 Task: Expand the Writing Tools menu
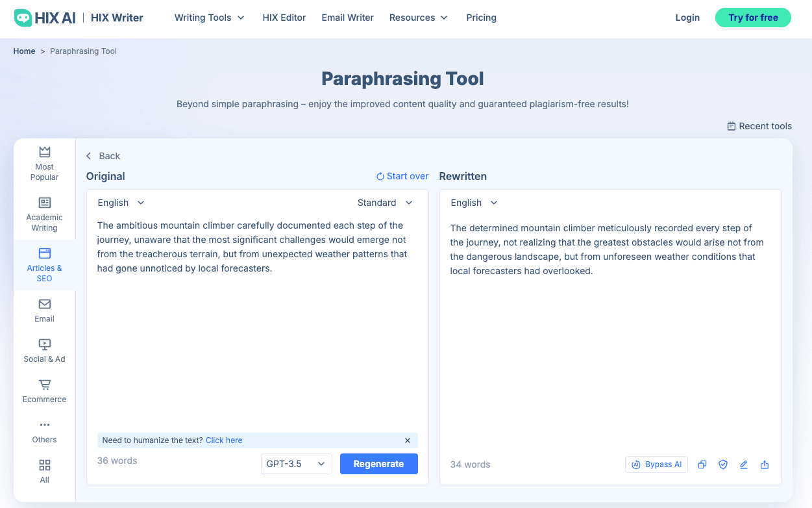pos(209,18)
